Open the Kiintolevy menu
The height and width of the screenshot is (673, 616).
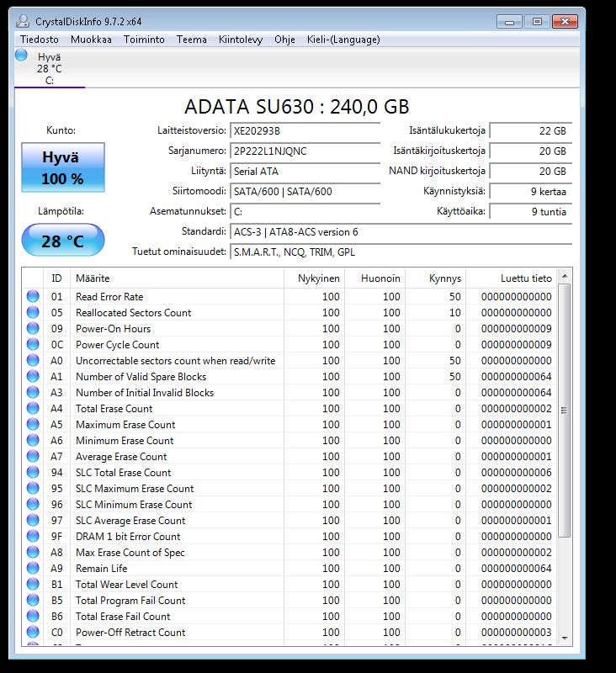(x=241, y=40)
